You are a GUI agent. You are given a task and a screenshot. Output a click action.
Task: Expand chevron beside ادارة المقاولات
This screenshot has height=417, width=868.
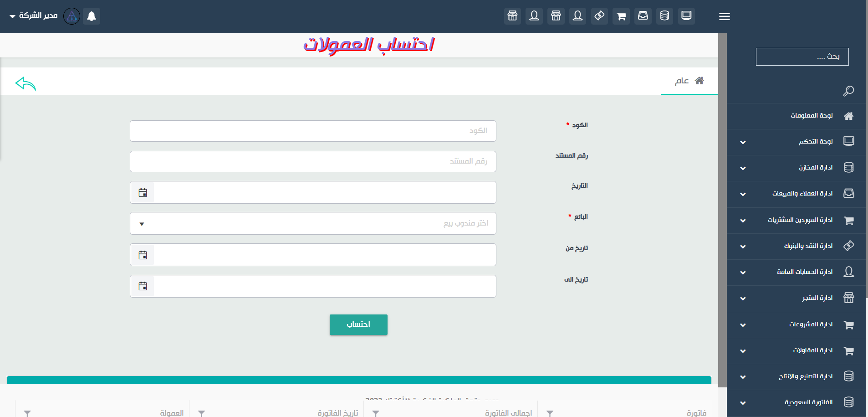pyautogui.click(x=743, y=351)
